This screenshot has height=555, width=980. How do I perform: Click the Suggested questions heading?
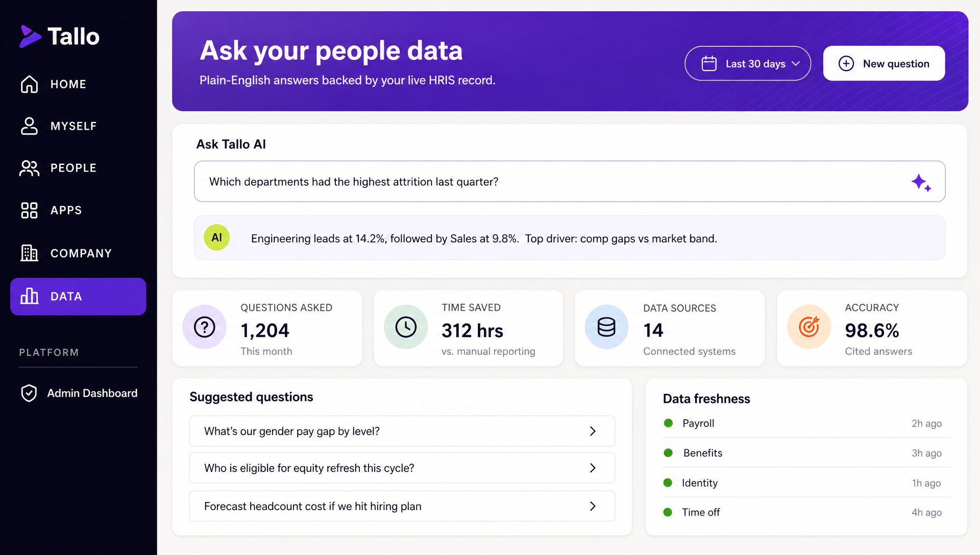251,397
